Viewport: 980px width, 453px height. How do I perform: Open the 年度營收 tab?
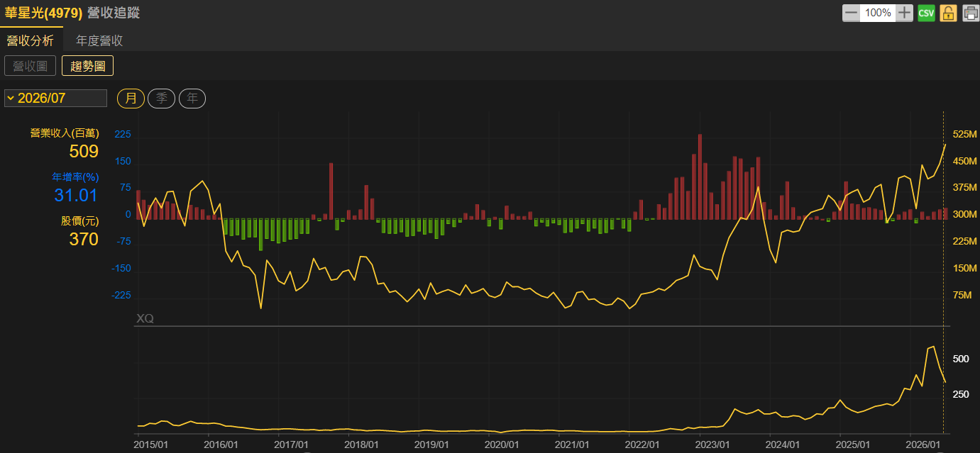99,40
